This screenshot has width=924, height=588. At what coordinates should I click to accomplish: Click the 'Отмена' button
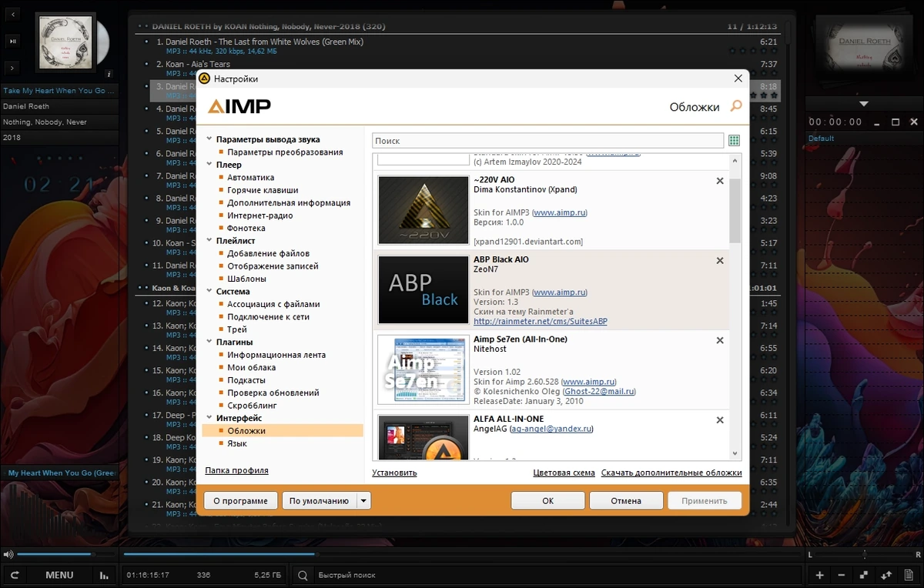626,500
